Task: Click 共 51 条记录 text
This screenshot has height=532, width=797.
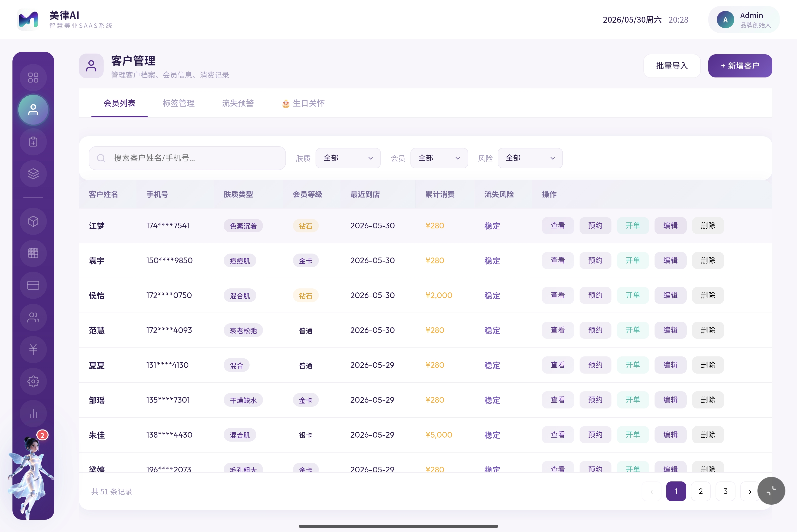Action: pos(112,492)
